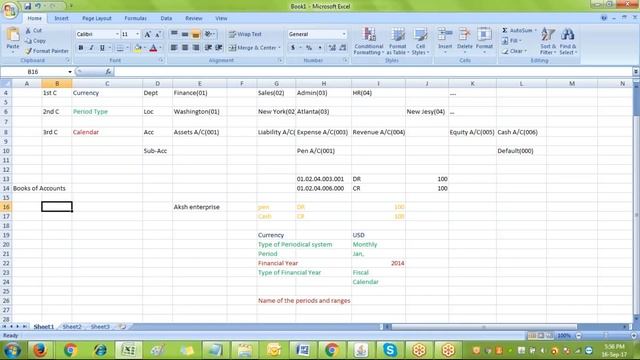Switch to the Page Layout tab
The height and width of the screenshot is (360, 640).
(97, 18)
